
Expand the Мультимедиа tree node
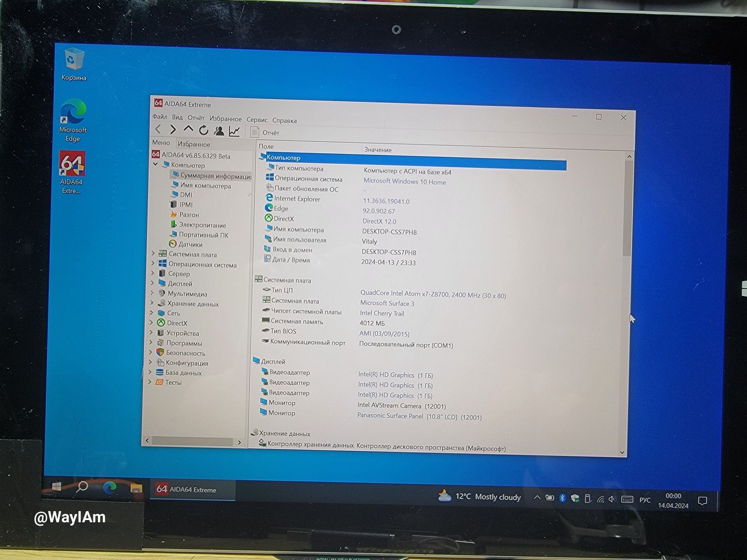(x=152, y=293)
